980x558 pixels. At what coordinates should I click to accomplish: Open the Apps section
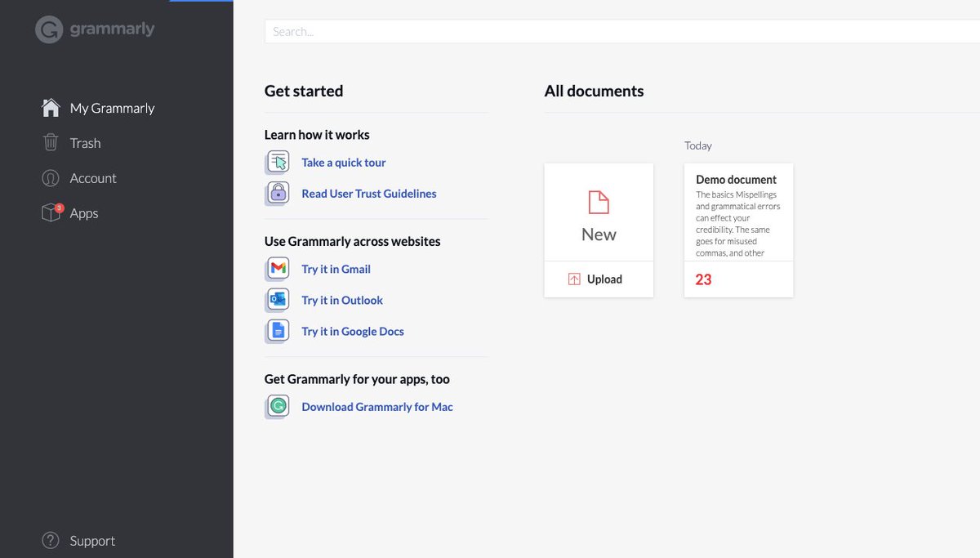pyautogui.click(x=84, y=213)
